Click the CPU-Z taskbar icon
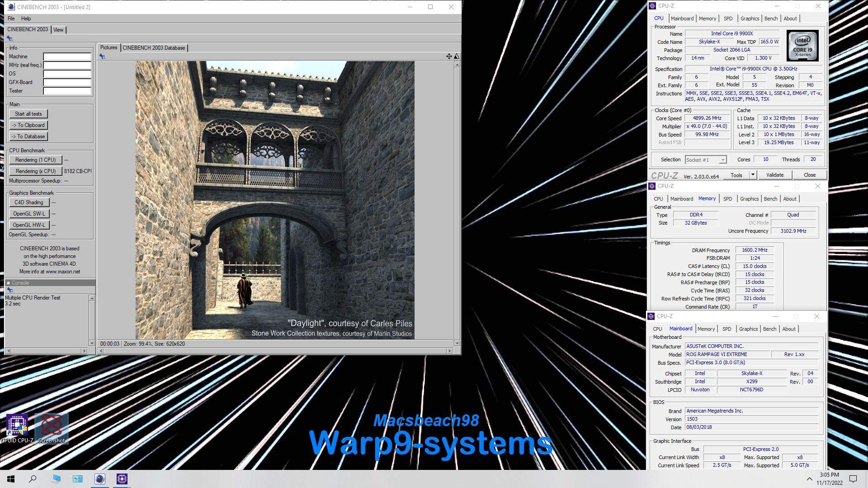This screenshot has width=868, height=488. pos(122,479)
